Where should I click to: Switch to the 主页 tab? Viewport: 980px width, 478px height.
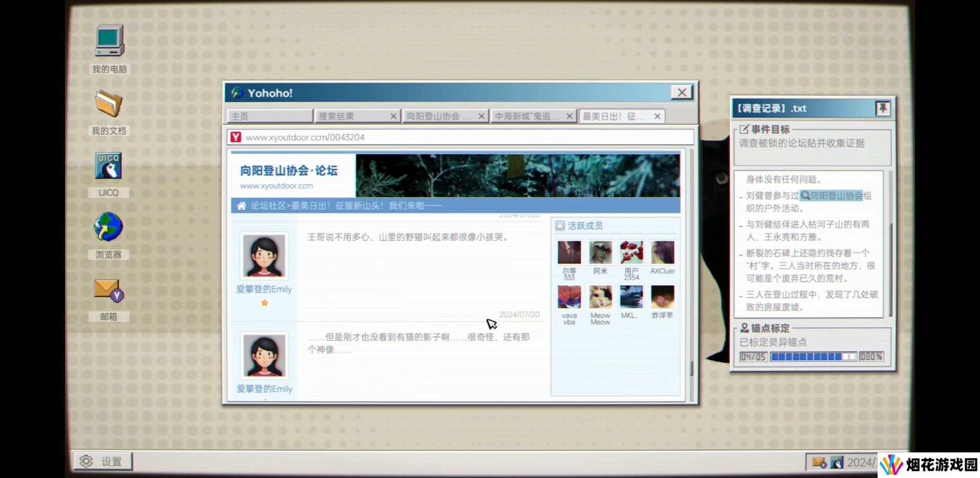point(270,116)
